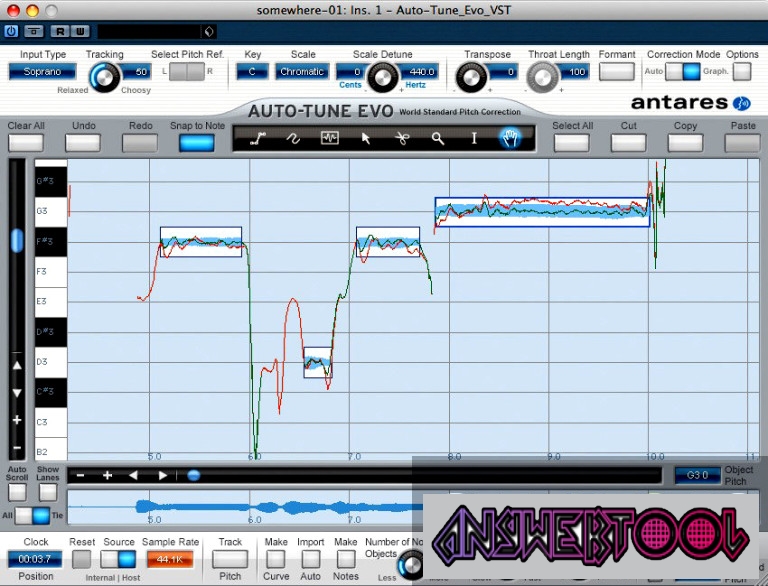Click the vertical zoom in plus
This screenshot has height=586, width=768.
[x=17, y=420]
